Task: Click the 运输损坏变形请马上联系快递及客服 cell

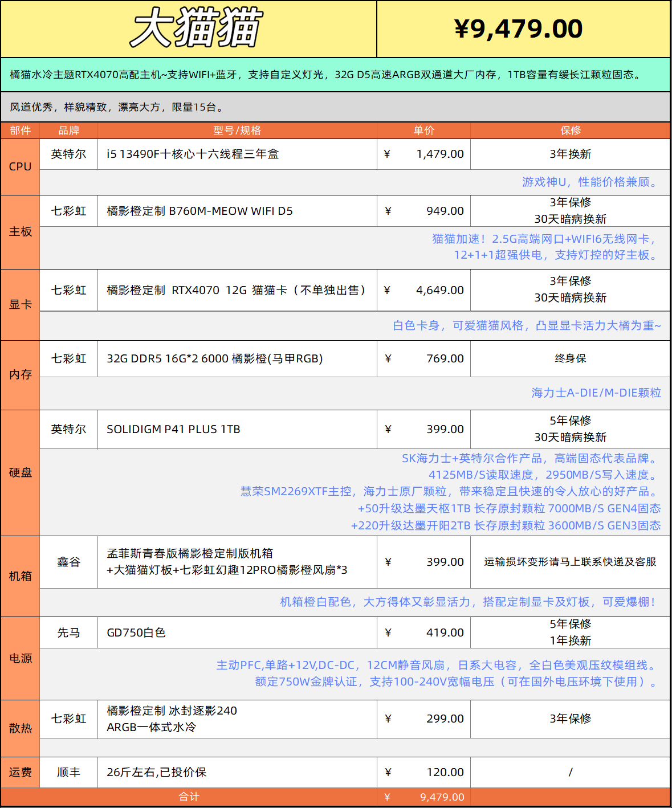Action: 570,562
